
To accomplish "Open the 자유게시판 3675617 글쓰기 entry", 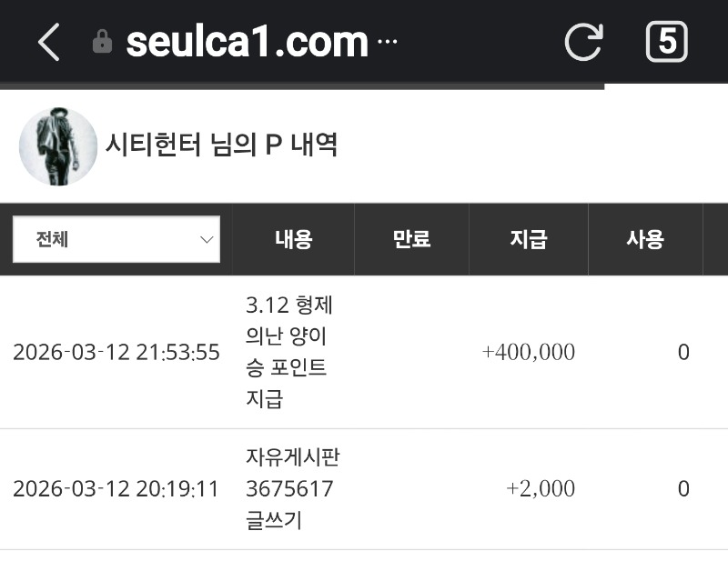I will tap(292, 489).
